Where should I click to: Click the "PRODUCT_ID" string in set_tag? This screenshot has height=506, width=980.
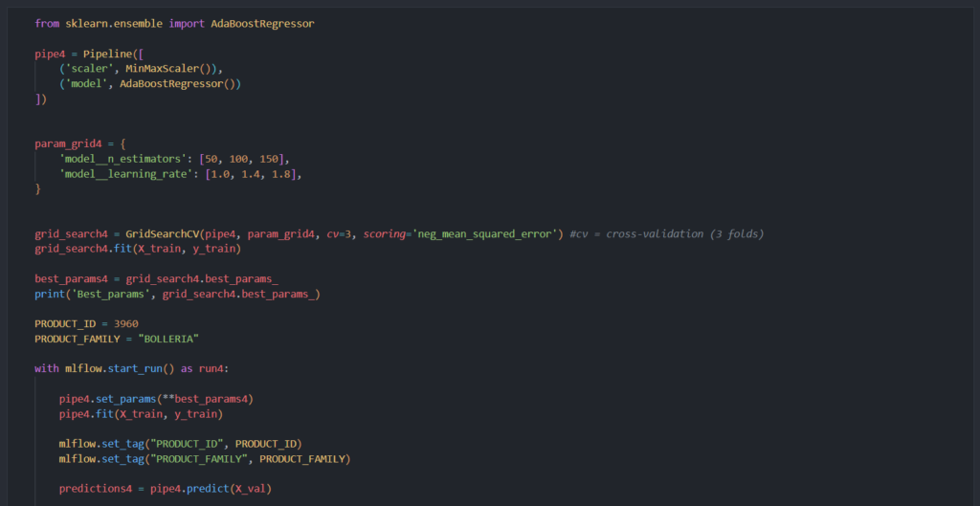click(x=190, y=444)
